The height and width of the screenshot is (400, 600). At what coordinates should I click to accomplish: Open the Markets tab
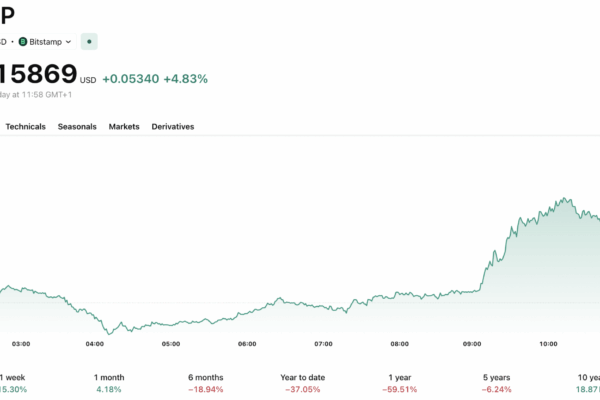(x=124, y=127)
